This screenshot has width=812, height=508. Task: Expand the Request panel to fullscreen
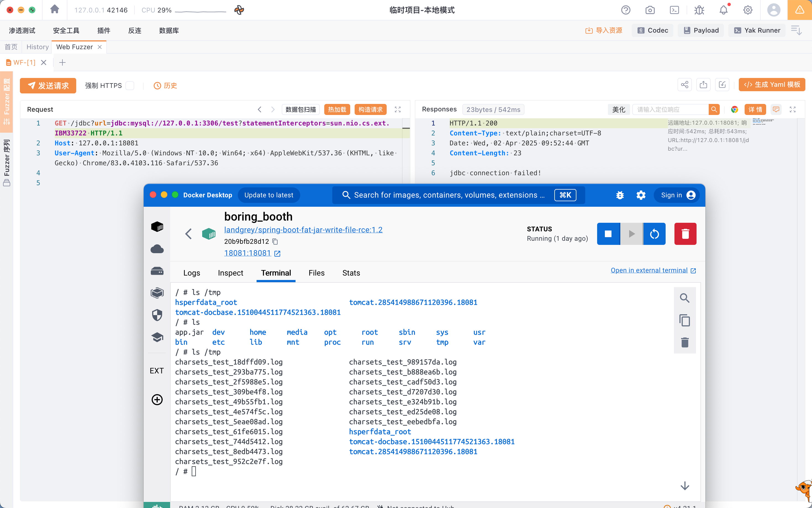click(398, 109)
